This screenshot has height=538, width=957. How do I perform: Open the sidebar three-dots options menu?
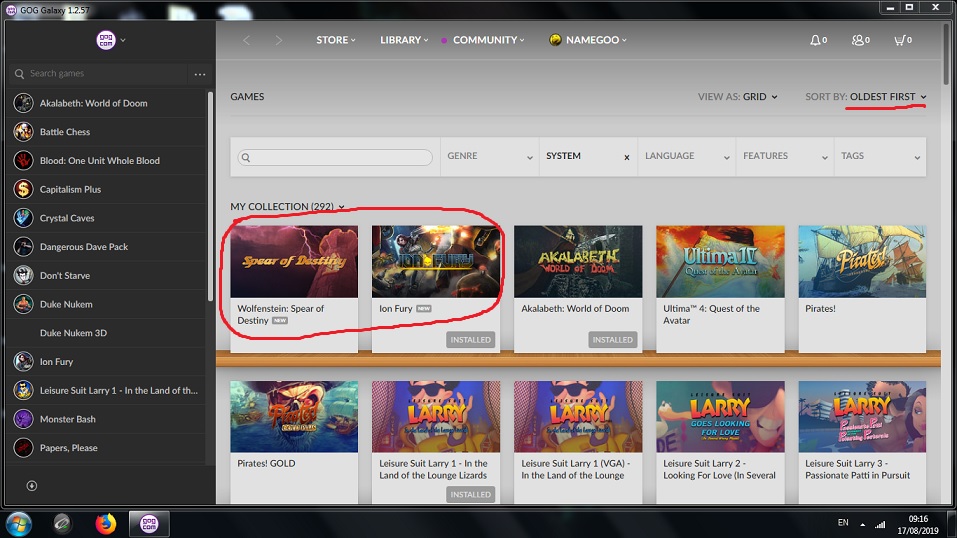tap(200, 74)
